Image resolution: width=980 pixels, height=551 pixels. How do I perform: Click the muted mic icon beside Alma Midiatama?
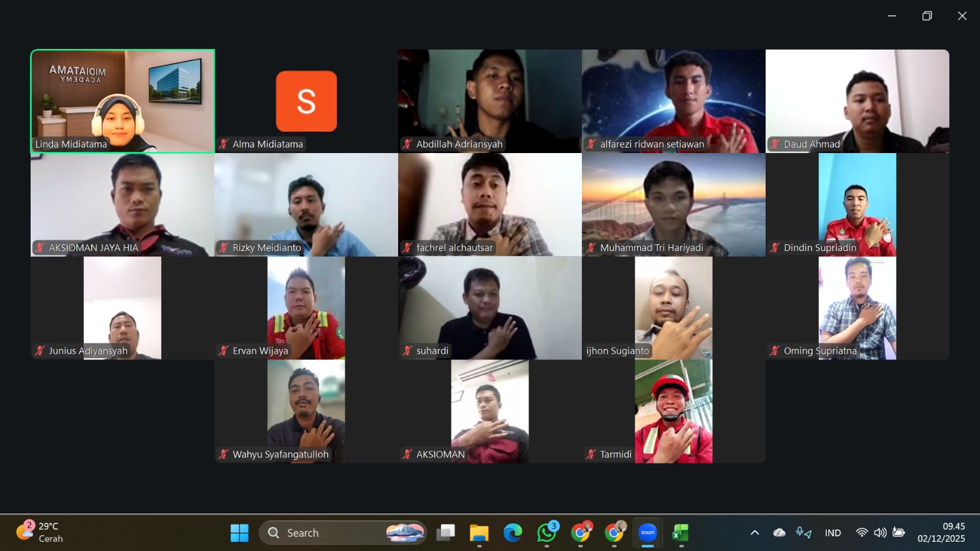point(224,144)
